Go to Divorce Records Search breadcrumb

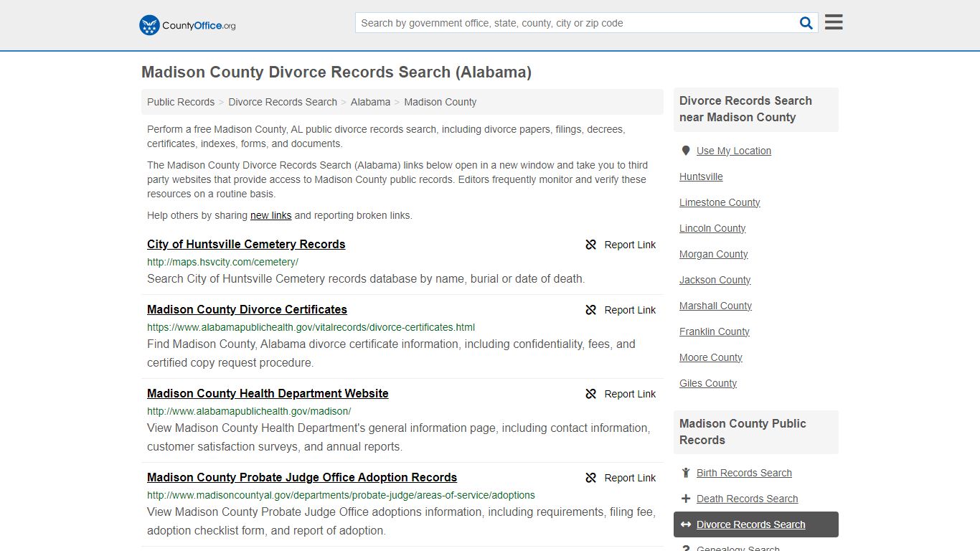283,102
